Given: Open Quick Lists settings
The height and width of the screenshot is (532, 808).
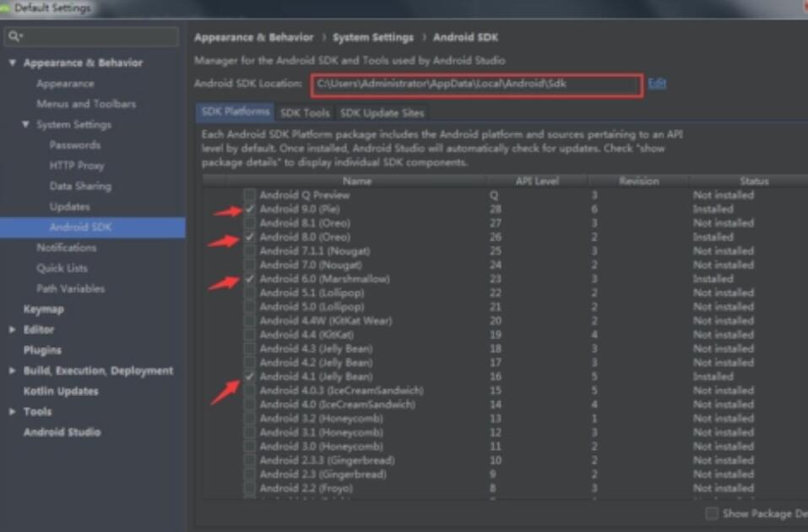Looking at the screenshot, I should point(62,269).
